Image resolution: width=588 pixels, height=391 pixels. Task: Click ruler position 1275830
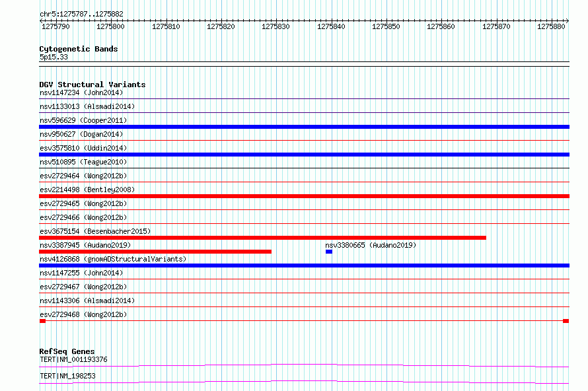(x=276, y=26)
